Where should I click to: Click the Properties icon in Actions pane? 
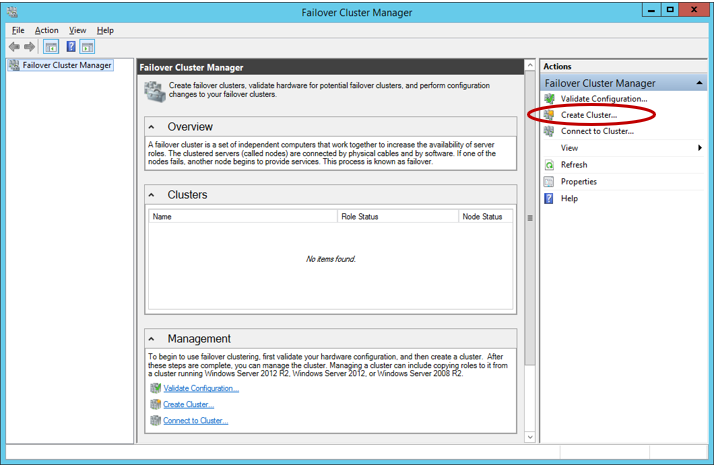549,182
